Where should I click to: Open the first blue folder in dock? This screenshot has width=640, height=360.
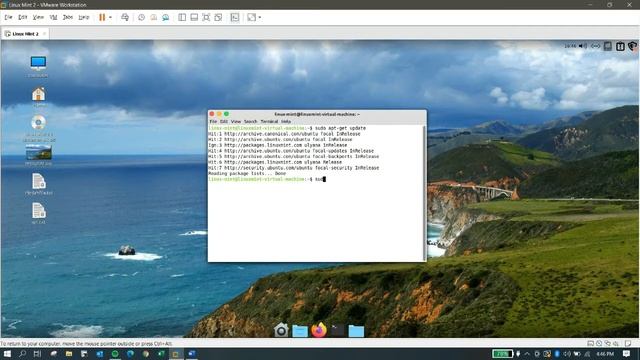click(300, 330)
